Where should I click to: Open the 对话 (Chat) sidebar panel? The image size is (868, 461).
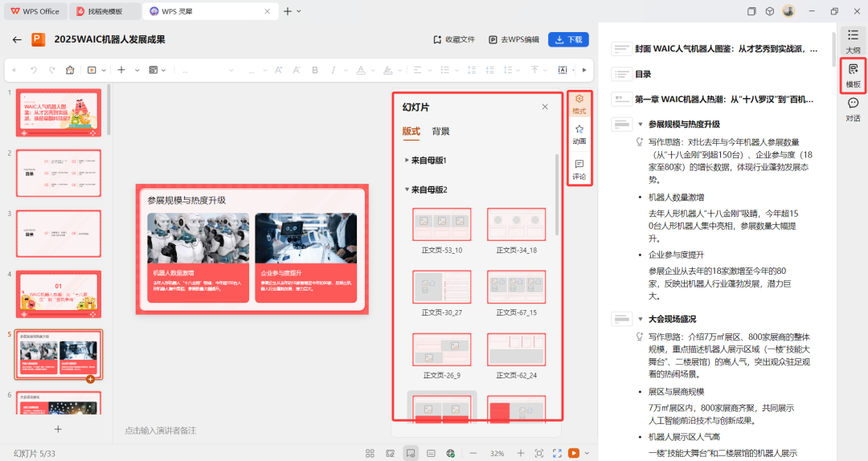tap(853, 108)
